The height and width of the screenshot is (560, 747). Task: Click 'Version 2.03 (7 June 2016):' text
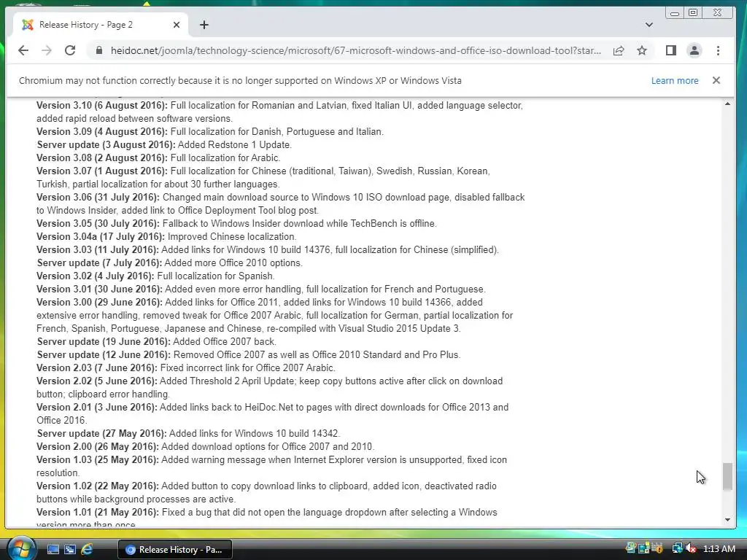click(97, 368)
